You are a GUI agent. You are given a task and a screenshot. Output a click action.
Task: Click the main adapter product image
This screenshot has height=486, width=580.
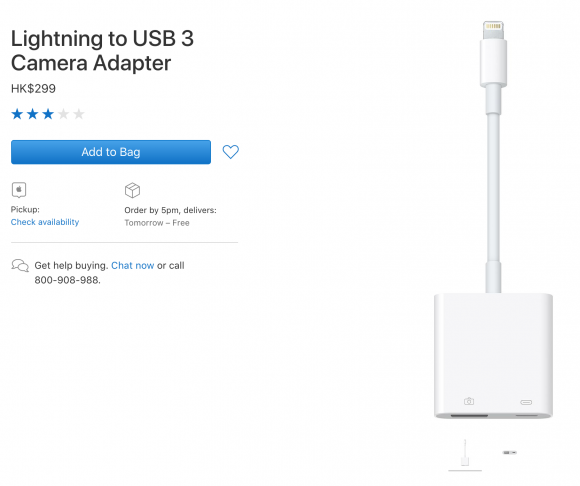point(493,220)
